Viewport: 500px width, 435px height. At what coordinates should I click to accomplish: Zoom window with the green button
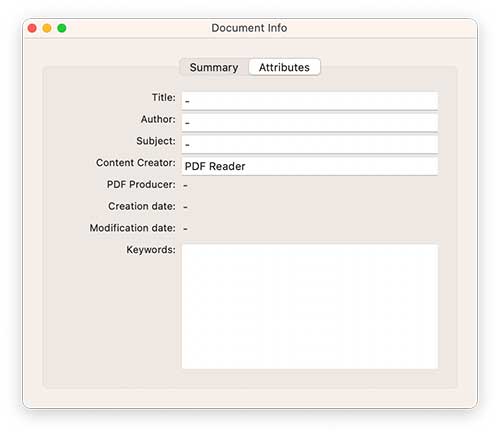click(62, 28)
